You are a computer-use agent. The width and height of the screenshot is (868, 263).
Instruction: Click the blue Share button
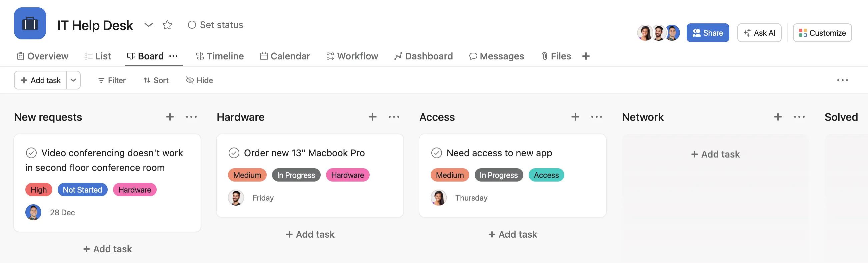tap(708, 33)
